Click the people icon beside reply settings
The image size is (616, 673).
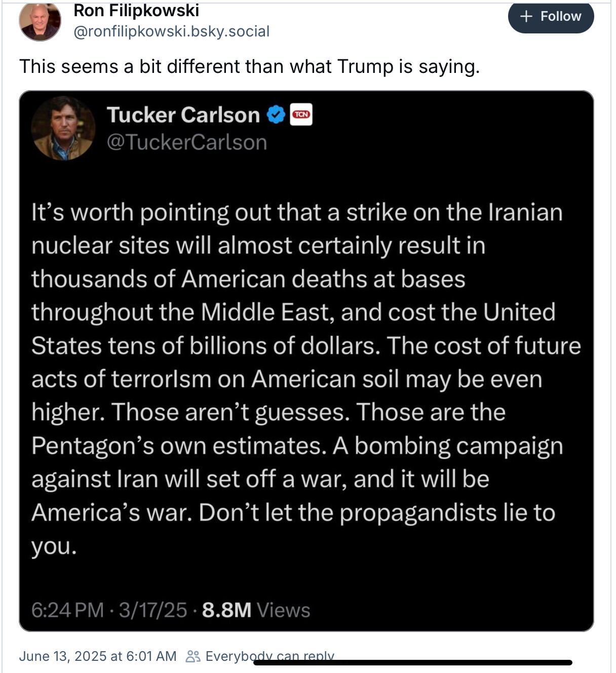(x=192, y=656)
